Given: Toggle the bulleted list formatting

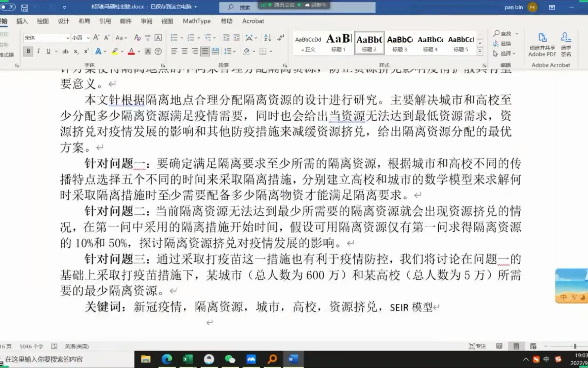Looking at the screenshot, I should (174, 37).
